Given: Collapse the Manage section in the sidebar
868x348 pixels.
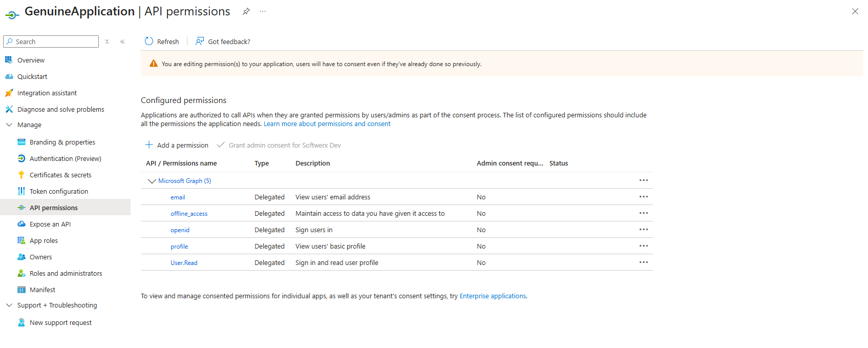Looking at the screenshot, I should click(x=9, y=125).
